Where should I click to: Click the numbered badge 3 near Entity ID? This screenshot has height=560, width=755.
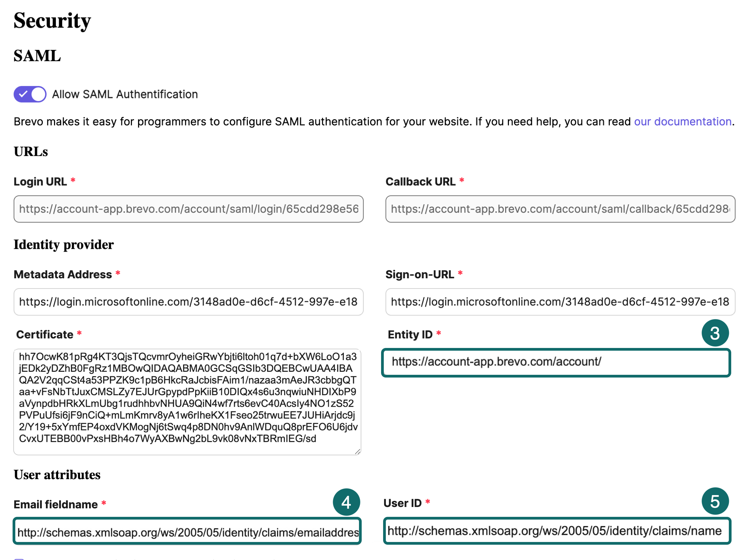(715, 333)
